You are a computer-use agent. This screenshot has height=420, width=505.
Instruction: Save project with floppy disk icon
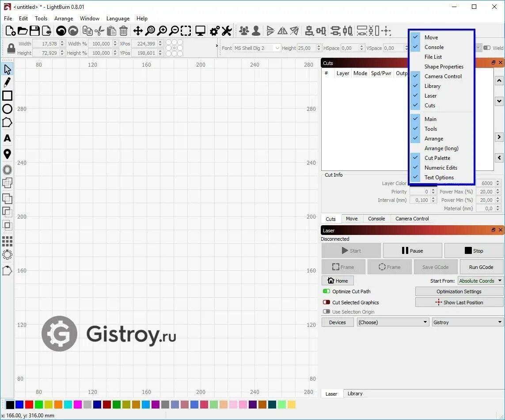tap(34, 31)
